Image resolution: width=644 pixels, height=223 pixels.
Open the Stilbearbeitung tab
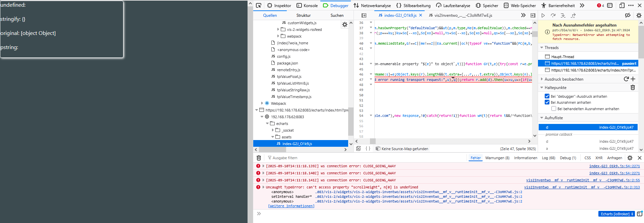click(413, 5)
